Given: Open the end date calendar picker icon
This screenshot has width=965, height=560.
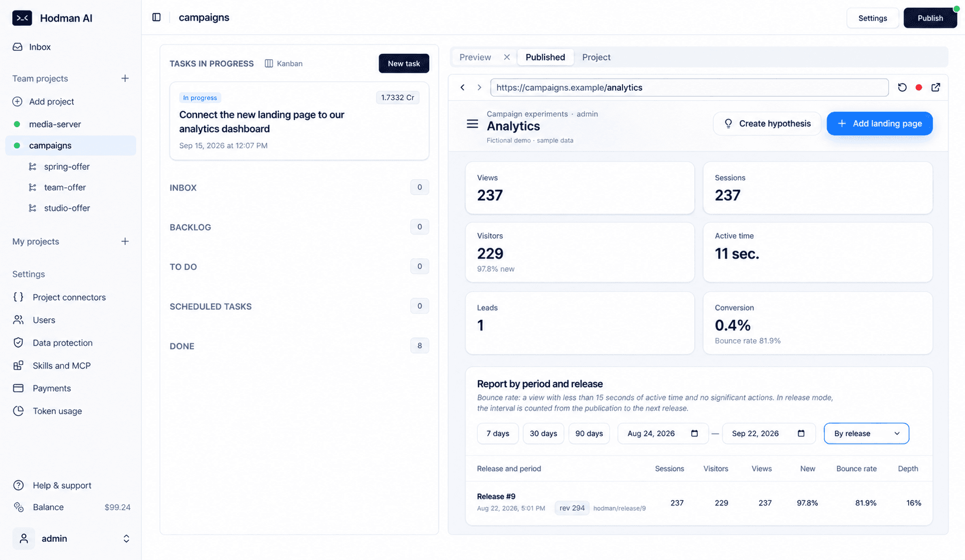Looking at the screenshot, I should 801,433.
